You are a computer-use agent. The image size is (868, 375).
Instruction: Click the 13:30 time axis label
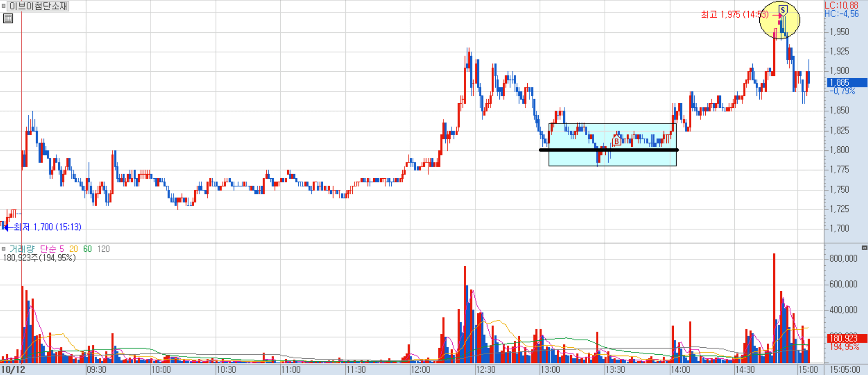pyautogui.click(x=615, y=369)
